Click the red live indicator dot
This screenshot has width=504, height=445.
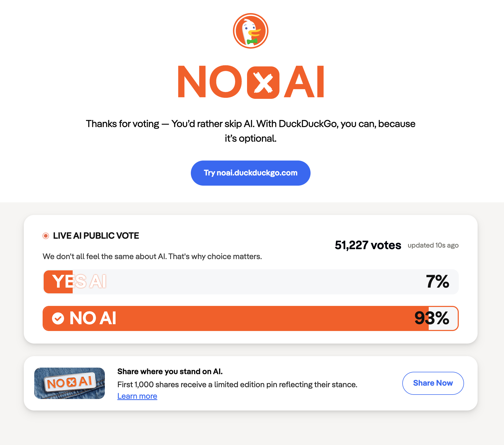(x=46, y=236)
